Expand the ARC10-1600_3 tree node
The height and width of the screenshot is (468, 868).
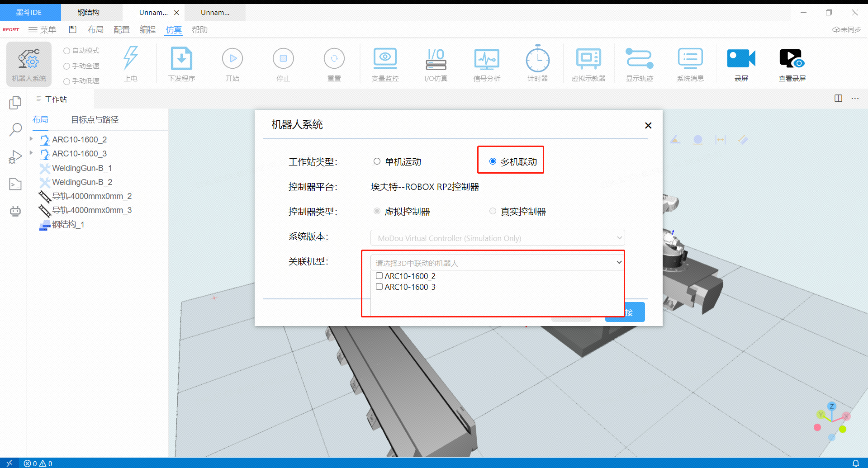coord(31,153)
